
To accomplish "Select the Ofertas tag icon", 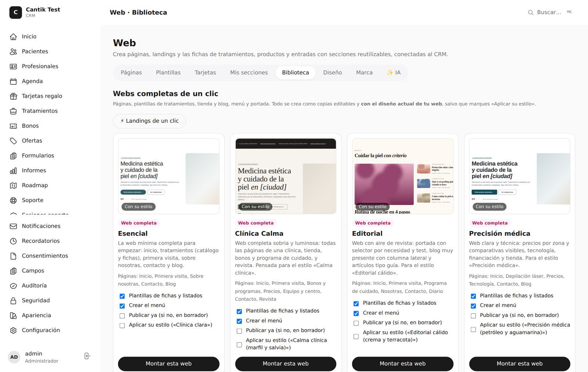I will pyautogui.click(x=13, y=141).
